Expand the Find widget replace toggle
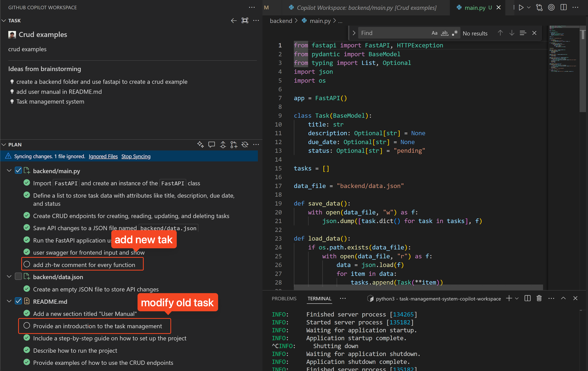Screen dimensions: 588x371 tap(354, 33)
